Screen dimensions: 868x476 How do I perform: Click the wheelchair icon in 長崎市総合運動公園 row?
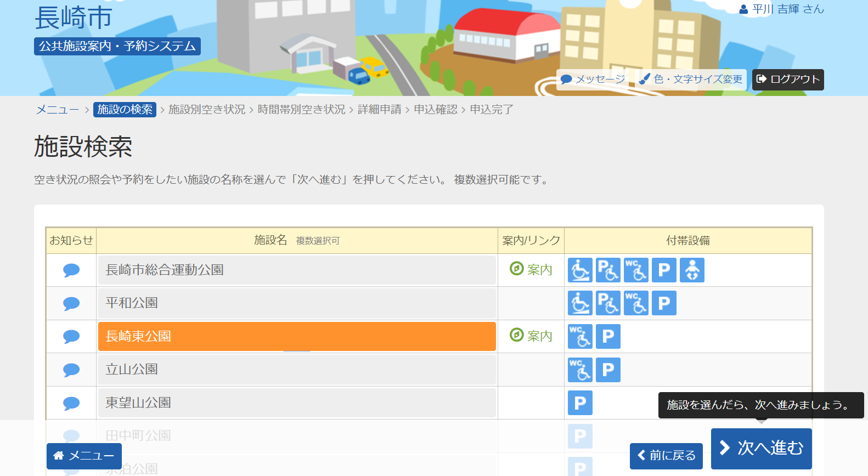tap(580, 270)
